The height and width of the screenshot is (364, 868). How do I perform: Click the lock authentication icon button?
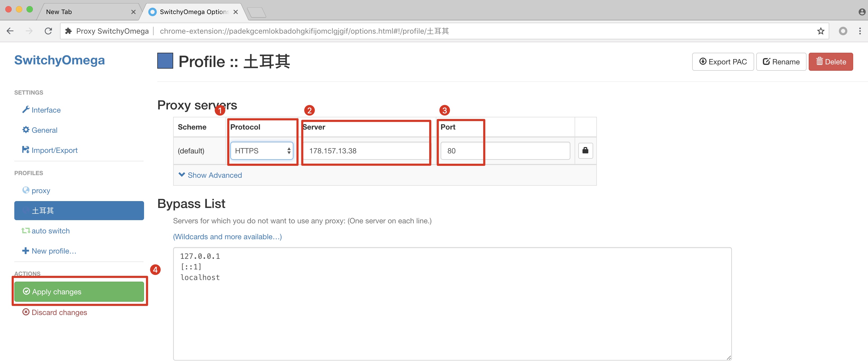pos(585,151)
